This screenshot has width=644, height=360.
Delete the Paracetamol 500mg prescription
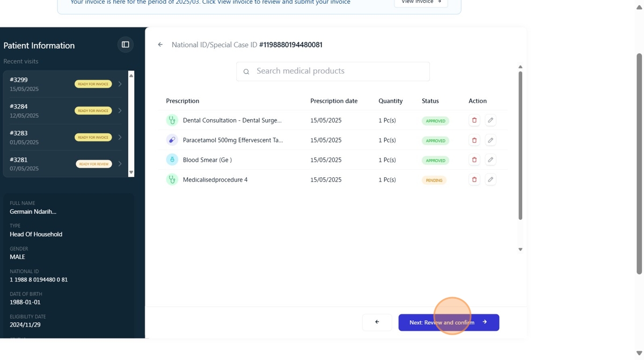click(x=474, y=140)
